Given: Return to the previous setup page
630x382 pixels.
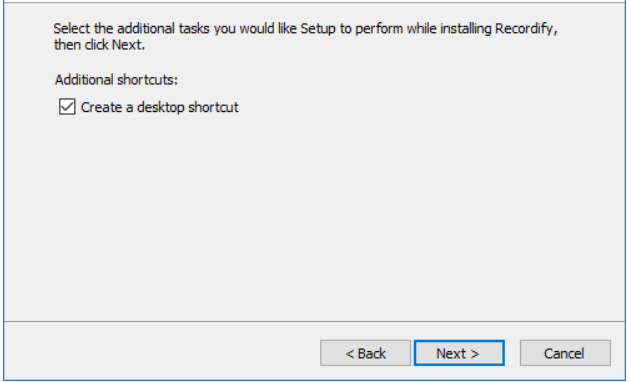Looking at the screenshot, I should click(365, 353).
